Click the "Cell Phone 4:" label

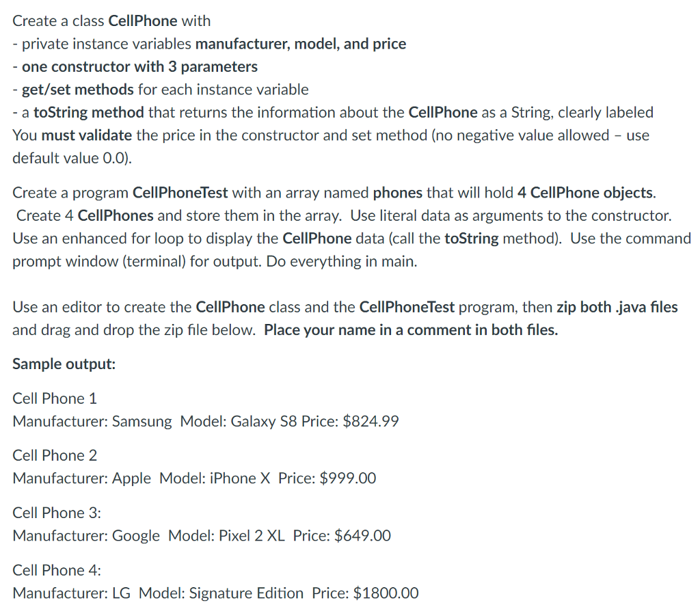tap(57, 570)
